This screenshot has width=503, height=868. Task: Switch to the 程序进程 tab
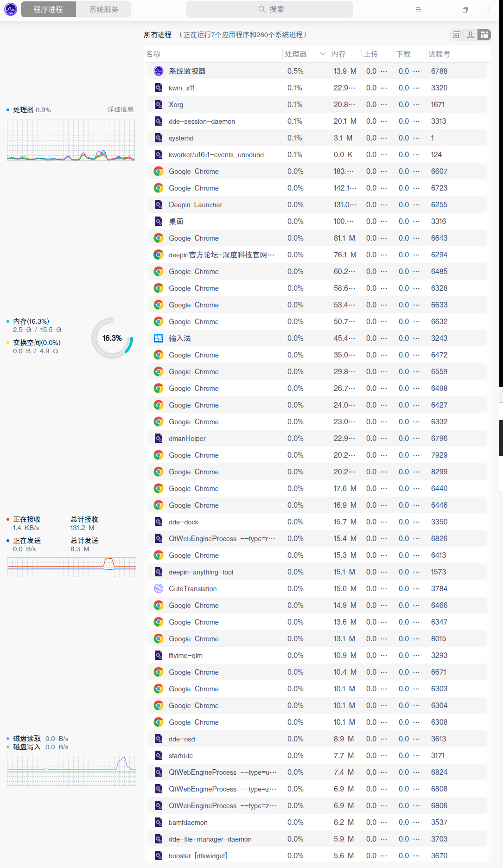tap(48, 9)
